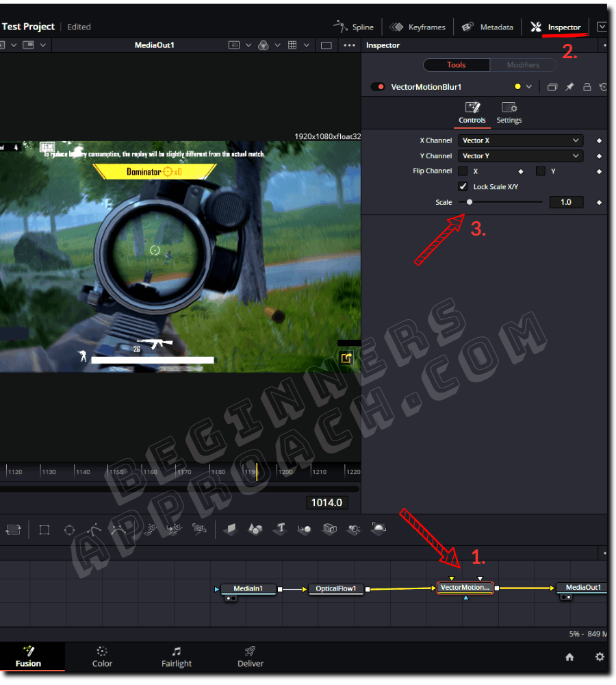This screenshot has height=685, width=616.
Task: Lock the VectorMotionBlur1 node in the Inspector
Action: click(587, 86)
